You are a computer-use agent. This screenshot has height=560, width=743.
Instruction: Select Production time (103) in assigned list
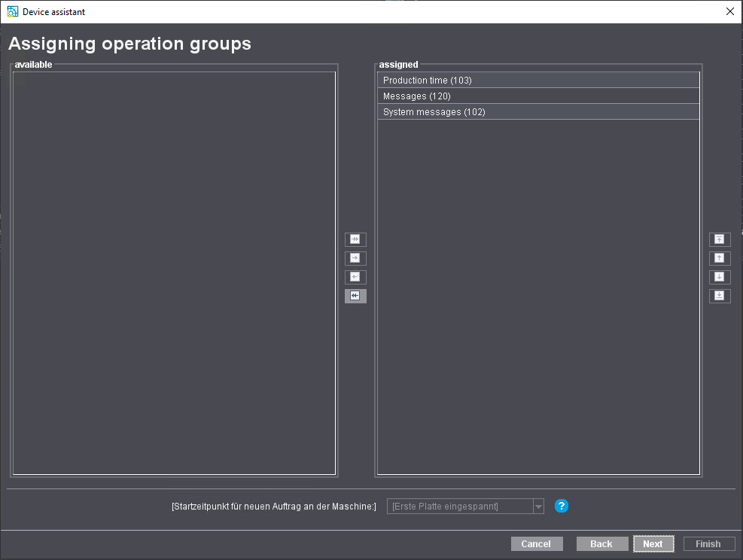538,81
